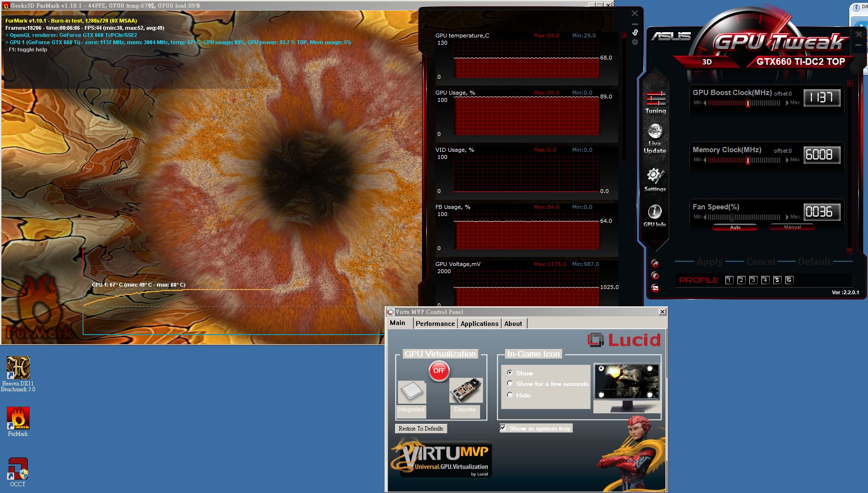868x493 pixels.
Task: Click bottom round monitor-graph icon in GPU Tweak
Action: (655, 288)
